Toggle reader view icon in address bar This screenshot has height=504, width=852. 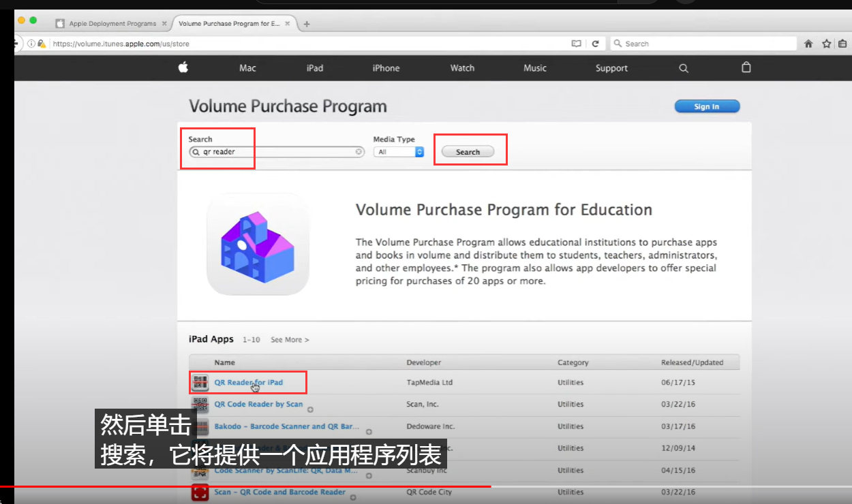pyautogui.click(x=577, y=44)
